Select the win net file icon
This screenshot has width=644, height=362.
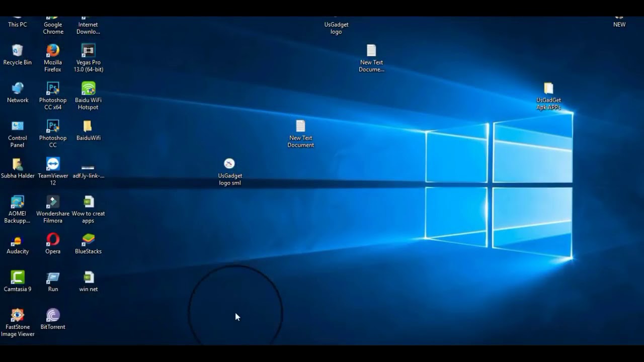88,282
